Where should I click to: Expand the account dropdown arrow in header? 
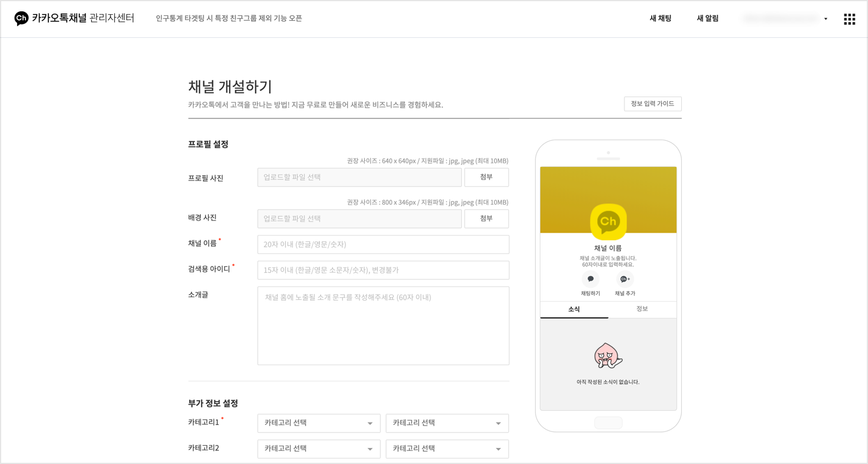825,19
